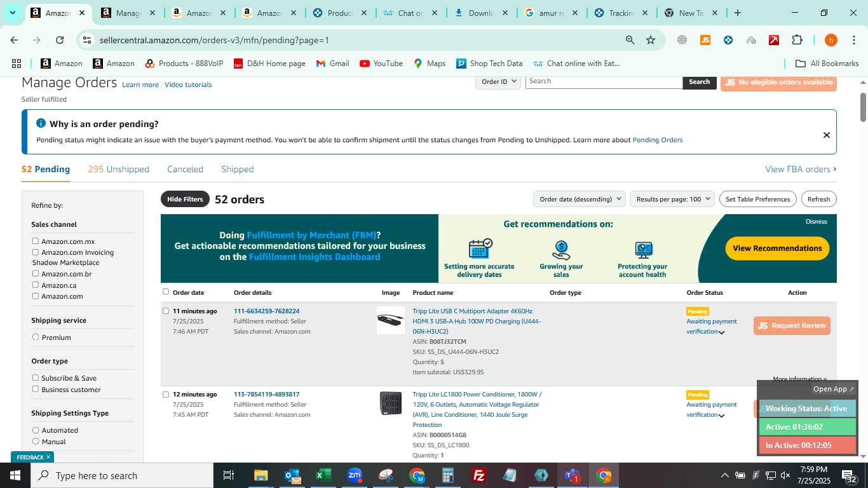Open the JS extension icon in toolbar
This screenshot has height=488, width=868.
tap(705, 40)
